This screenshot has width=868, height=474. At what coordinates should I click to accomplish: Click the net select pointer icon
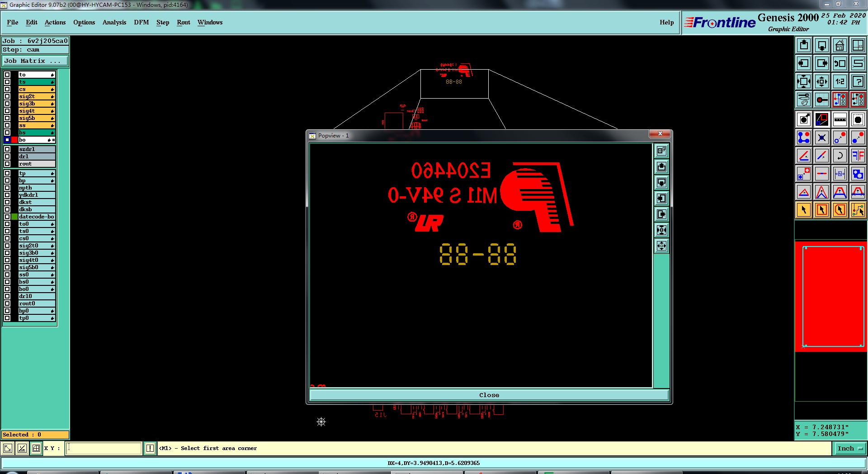858,210
